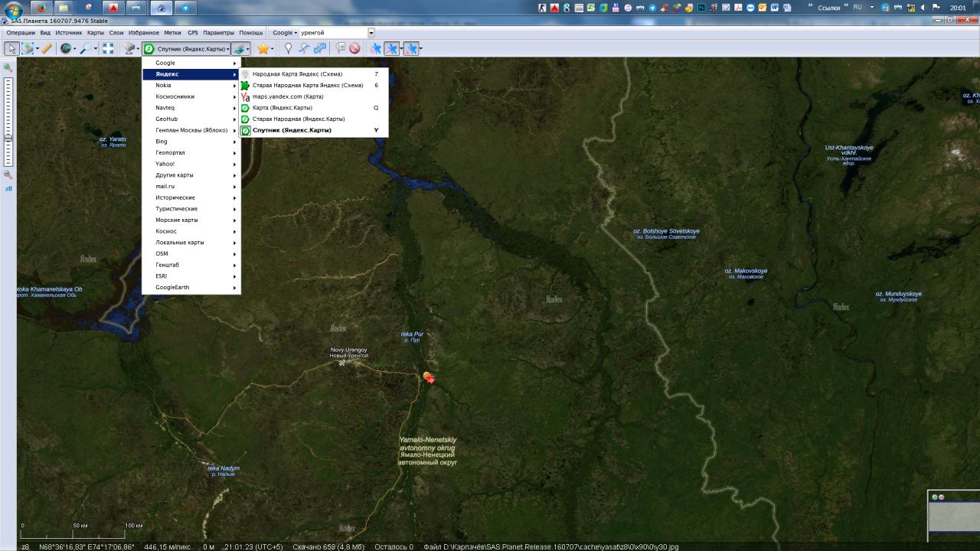The image size is (980, 551).
Task: Select Старая Народная (Яндекс.Карты) map
Action: pyautogui.click(x=314, y=119)
